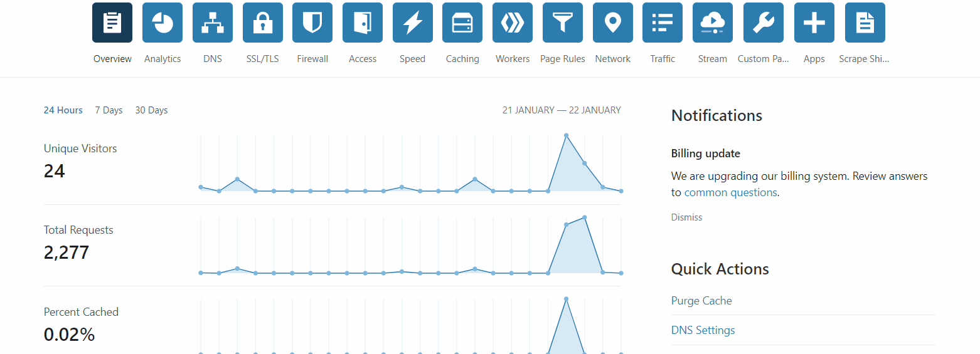
Task: Open the Network location pin icon
Action: (613, 23)
